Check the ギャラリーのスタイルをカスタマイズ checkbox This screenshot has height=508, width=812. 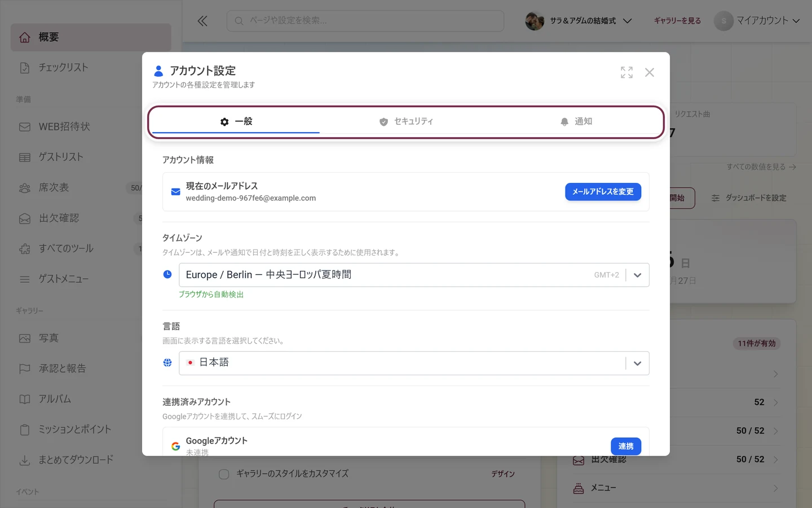pos(224,474)
